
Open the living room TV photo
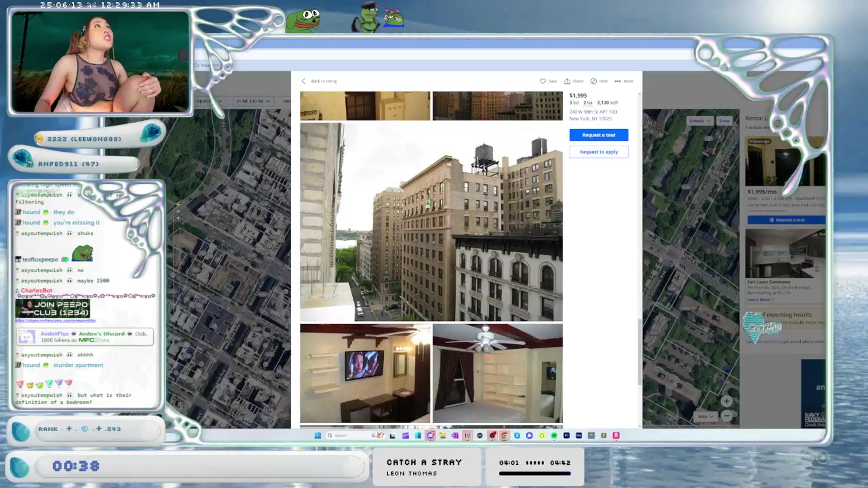tap(365, 373)
